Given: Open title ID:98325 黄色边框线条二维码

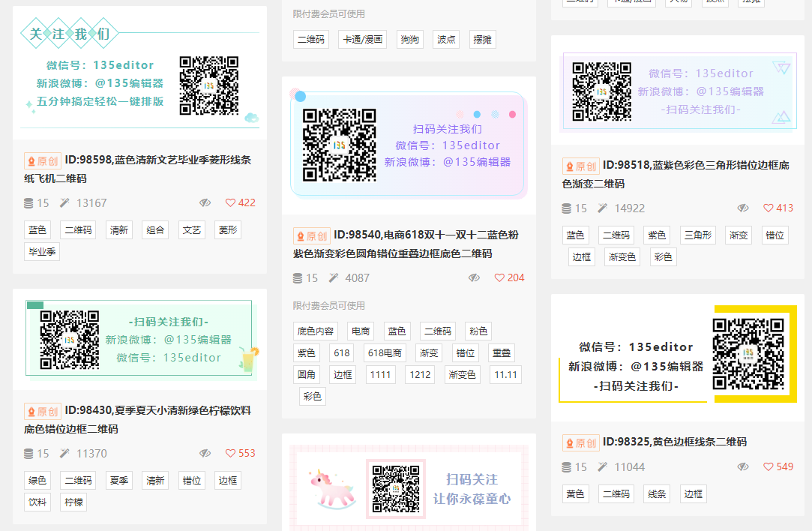Looking at the screenshot, I should 675,442.
